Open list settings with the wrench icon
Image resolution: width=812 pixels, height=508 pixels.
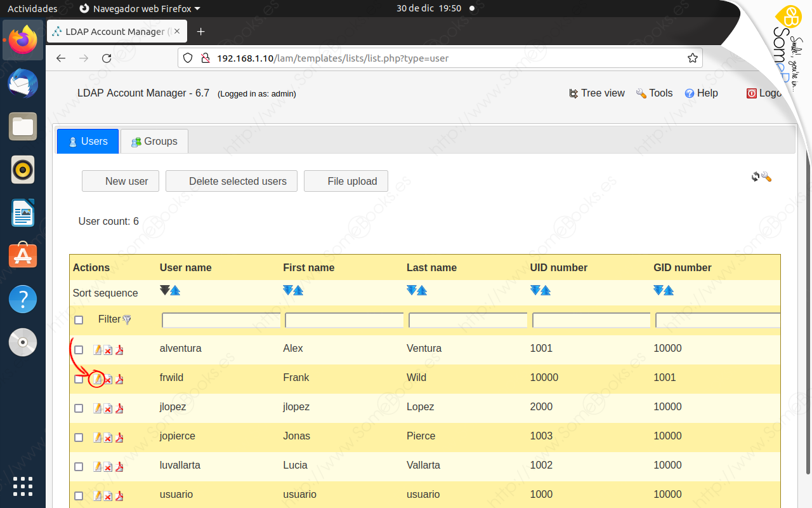(x=766, y=177)
